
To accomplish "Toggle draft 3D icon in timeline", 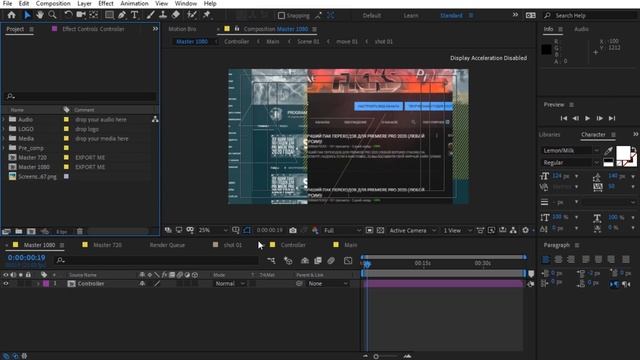I will click(x=288, y=260).
